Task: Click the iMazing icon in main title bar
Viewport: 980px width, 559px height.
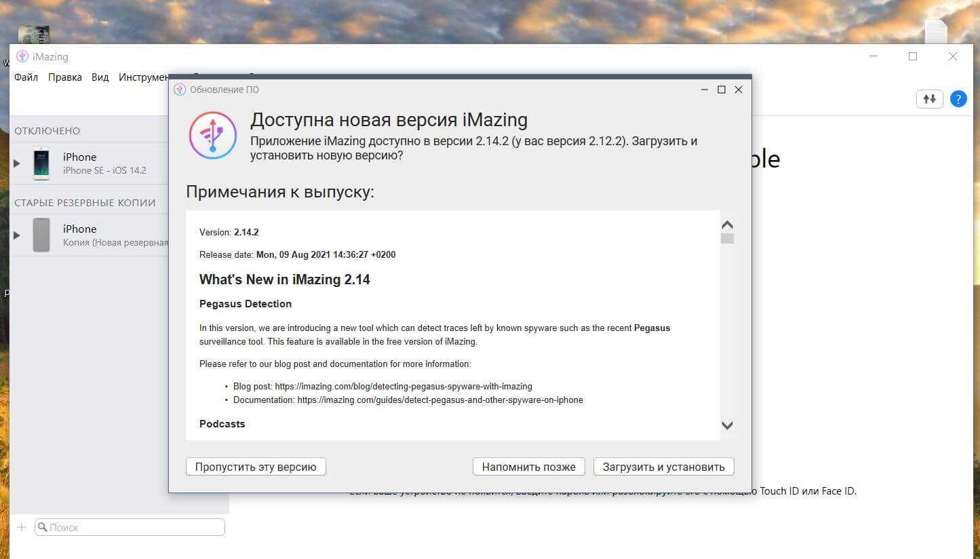Action: coord(22,57)
